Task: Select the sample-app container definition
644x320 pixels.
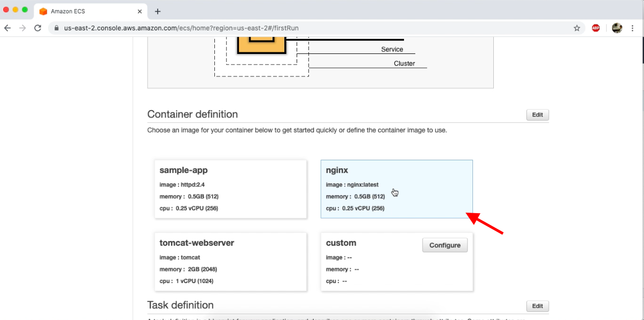Action: click(230, 189)
